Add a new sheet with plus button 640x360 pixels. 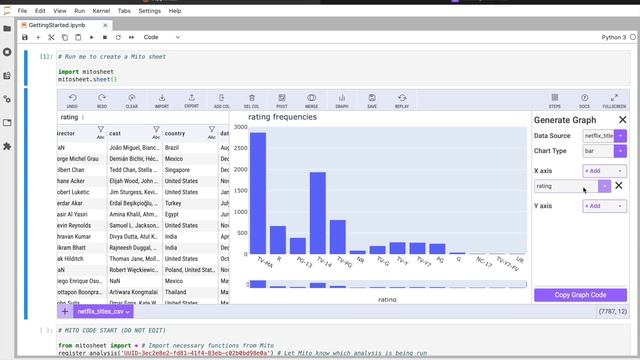[x=65, y=311]
